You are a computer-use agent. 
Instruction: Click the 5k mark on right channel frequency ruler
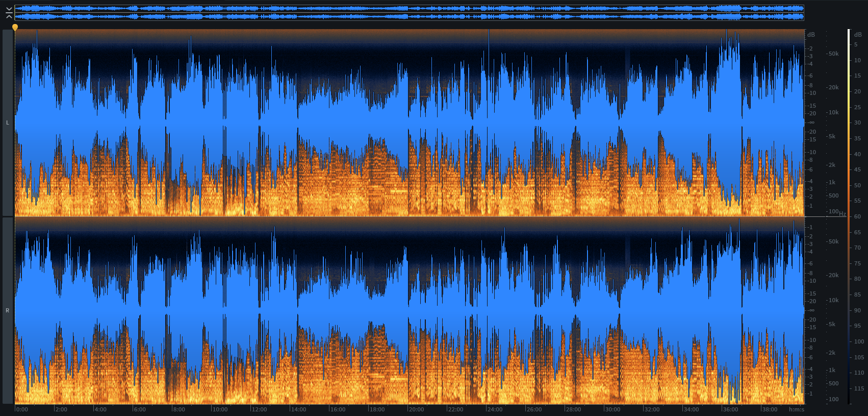pyautogui.click(x=832, y=324)
